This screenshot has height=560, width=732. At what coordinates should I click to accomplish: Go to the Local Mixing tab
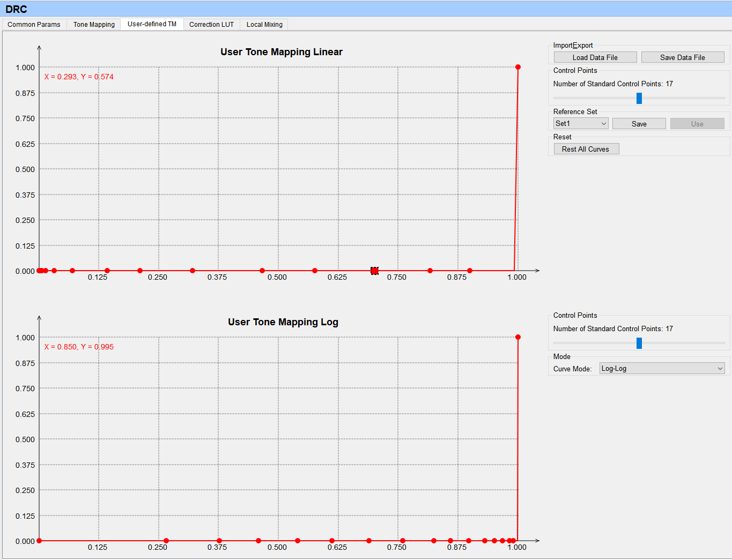(x=264, y=25)
